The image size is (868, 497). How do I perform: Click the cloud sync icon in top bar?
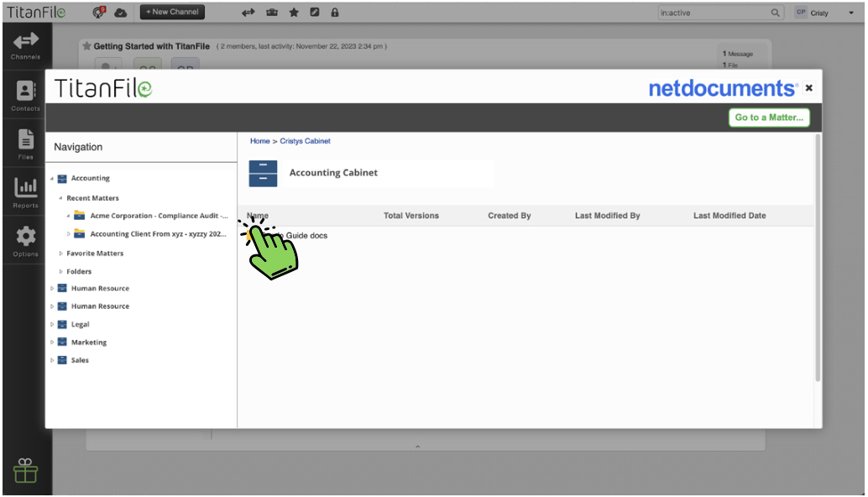pos(120,13)
